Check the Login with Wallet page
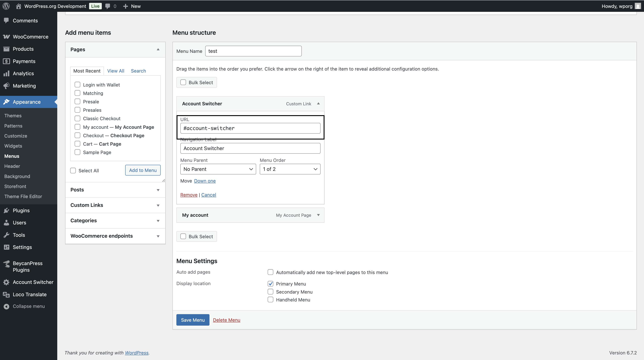The image size is (644, 360). coord(77,85)
